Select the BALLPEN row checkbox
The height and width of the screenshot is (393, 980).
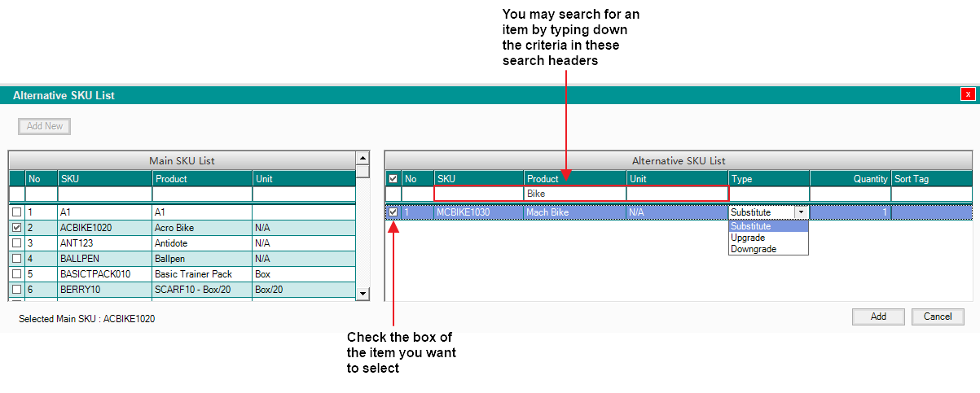point(17,259)
